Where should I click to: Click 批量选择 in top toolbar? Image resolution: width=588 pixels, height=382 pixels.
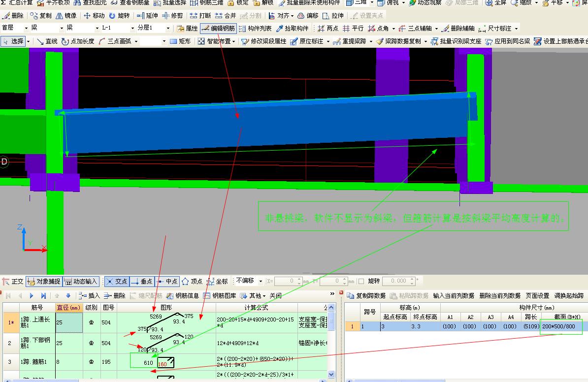point(170,2)
